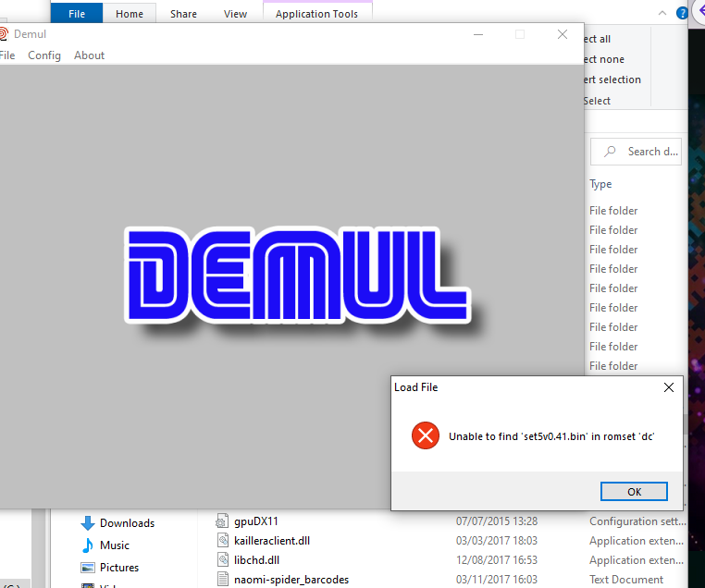Image resolution: width=705 pixels, height=588 pixels.
Task: Open Downloads in the navigation pane
Action: click(x=128, y=523)
